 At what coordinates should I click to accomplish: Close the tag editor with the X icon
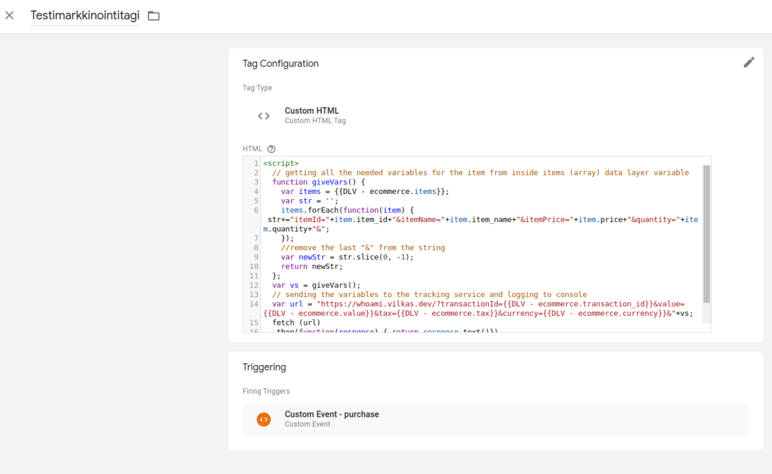pyautogui.click(x=9, y=15)
